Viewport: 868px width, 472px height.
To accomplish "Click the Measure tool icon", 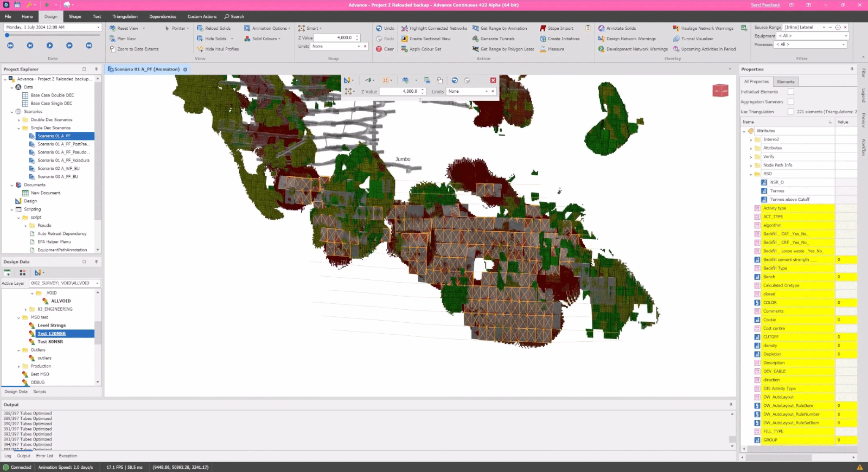I will point(543,49).
